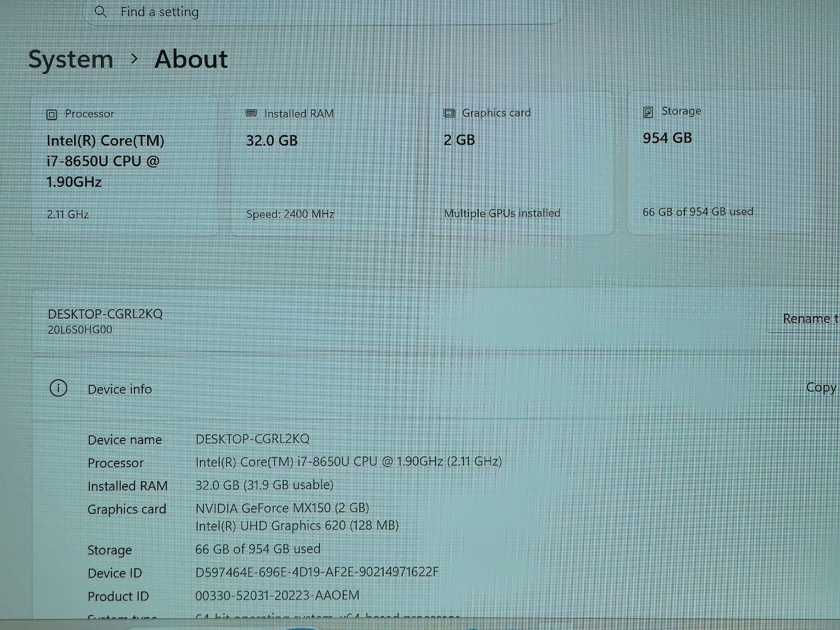Click the Installed RAM memory icon
This screenshot has width=840, height=630.
click(251, 113)
